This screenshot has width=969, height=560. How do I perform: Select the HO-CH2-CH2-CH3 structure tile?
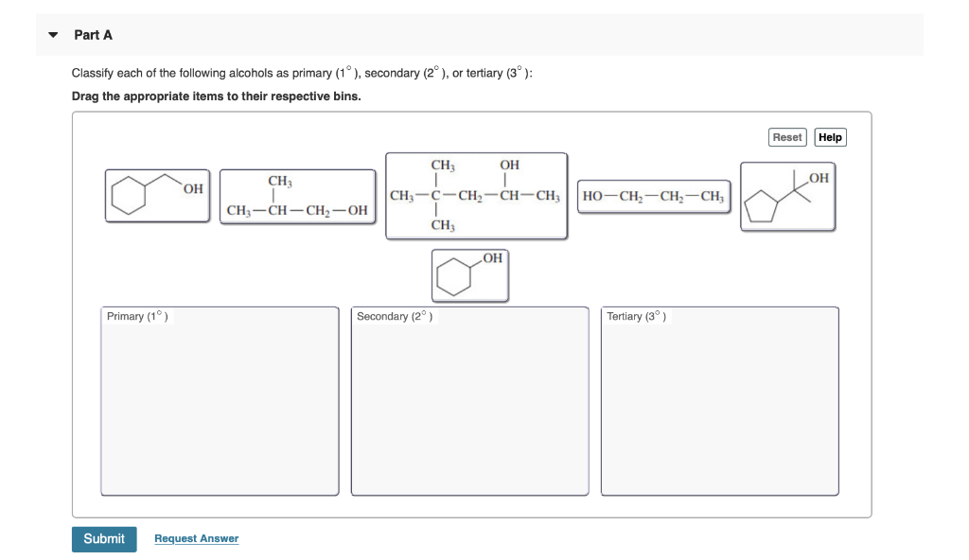click(653, 196)
